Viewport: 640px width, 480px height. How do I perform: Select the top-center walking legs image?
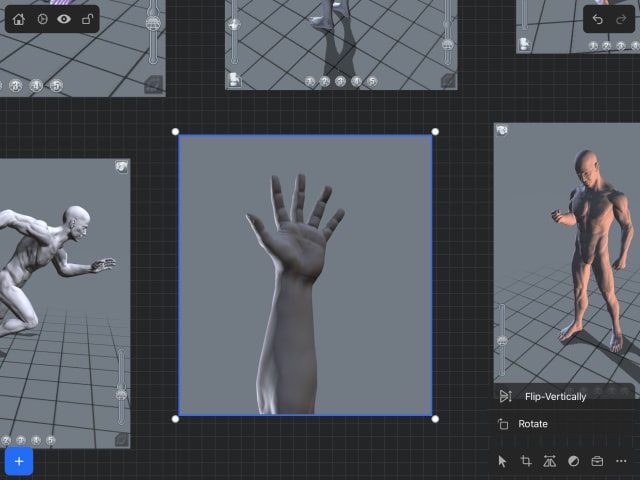coord(341,45)
